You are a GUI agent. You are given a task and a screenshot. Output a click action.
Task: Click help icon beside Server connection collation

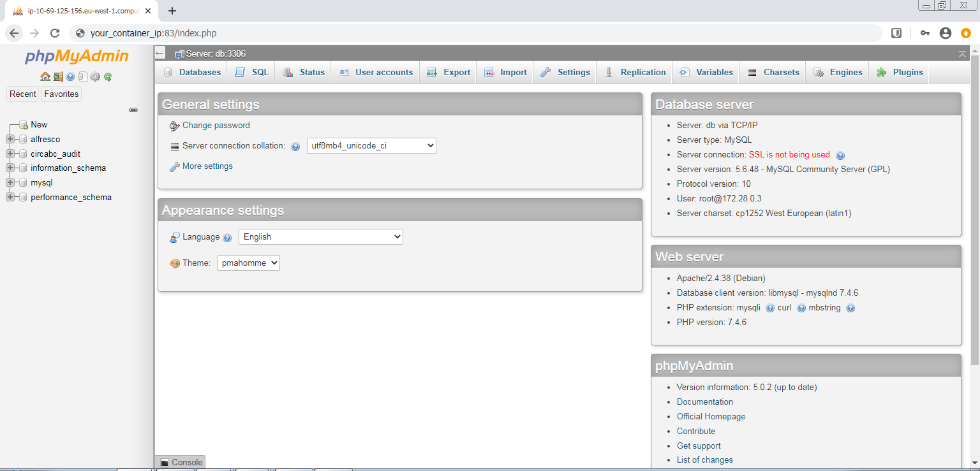pyautogui.click(x=295, y=147)
